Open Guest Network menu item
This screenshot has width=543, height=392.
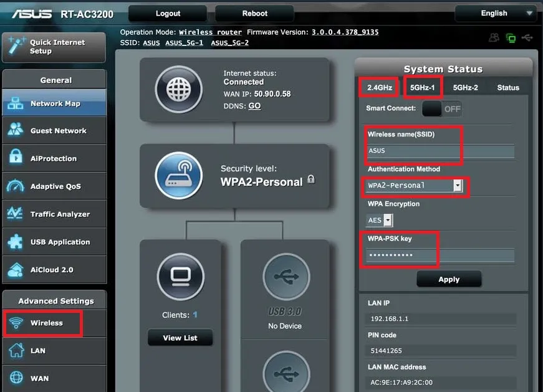[x=54, y=130]
